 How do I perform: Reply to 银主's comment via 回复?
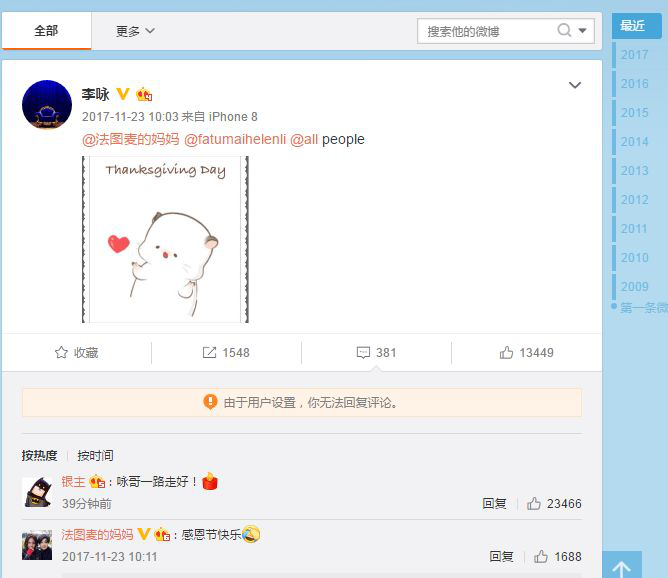coord(494,503)
